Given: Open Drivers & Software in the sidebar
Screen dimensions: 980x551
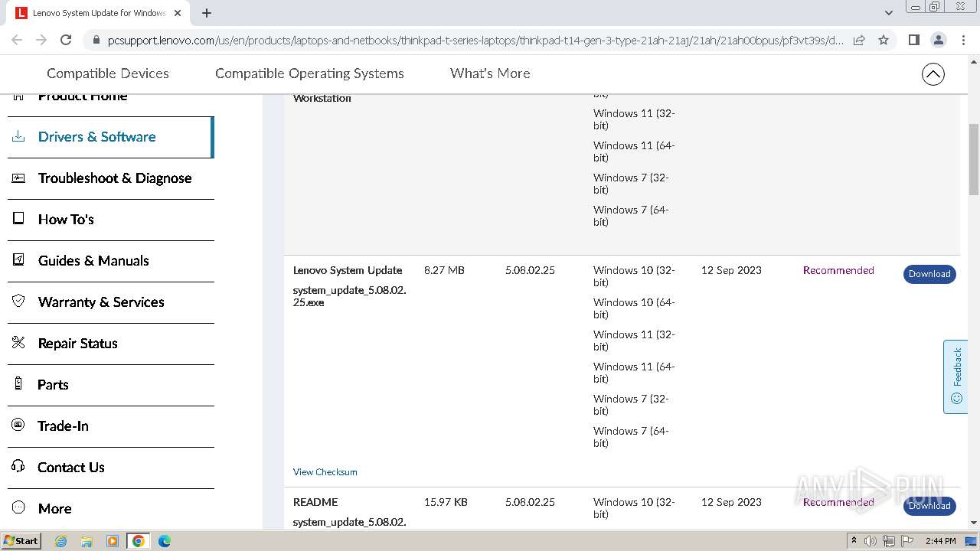Looking at the screenshot, I should point(97,137).
